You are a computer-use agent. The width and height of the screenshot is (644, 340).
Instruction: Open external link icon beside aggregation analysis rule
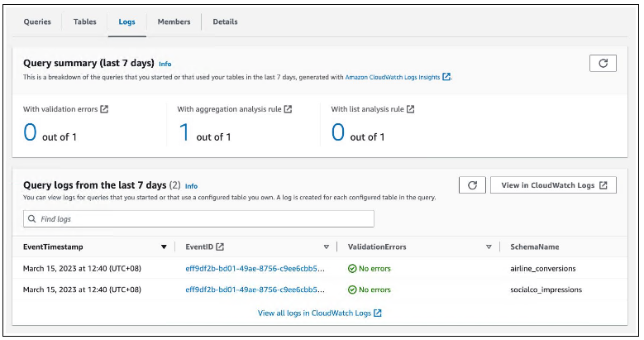coord(288,109)
